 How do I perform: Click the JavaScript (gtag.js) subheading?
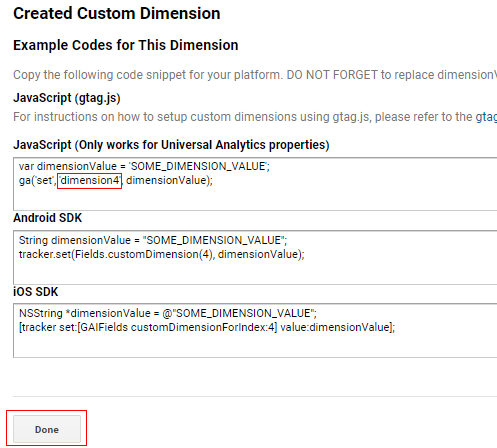tap(67, 98)
